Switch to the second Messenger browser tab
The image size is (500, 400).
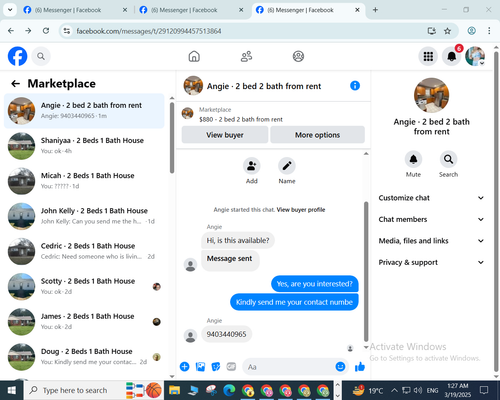pos(191,10)
